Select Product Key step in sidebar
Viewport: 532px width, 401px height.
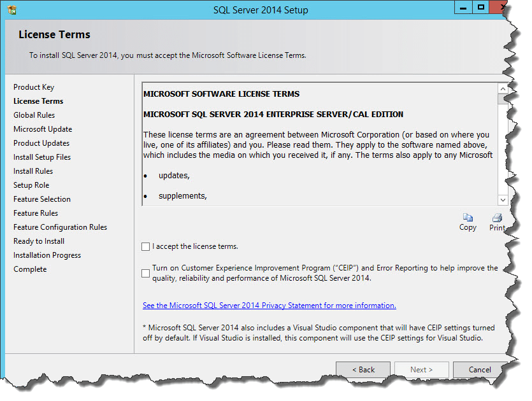coord(34,87)
